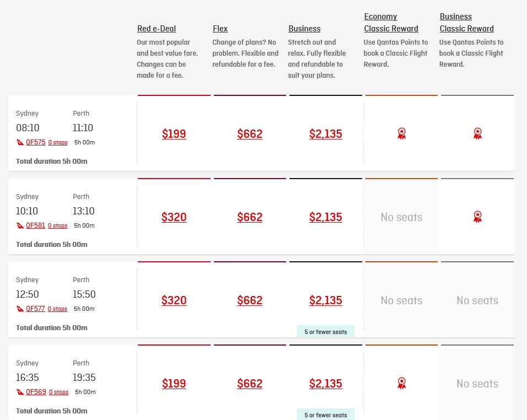
Task: Click Qantas logo next to QF575
Action: pyautogui.click(x=20, y=142)
